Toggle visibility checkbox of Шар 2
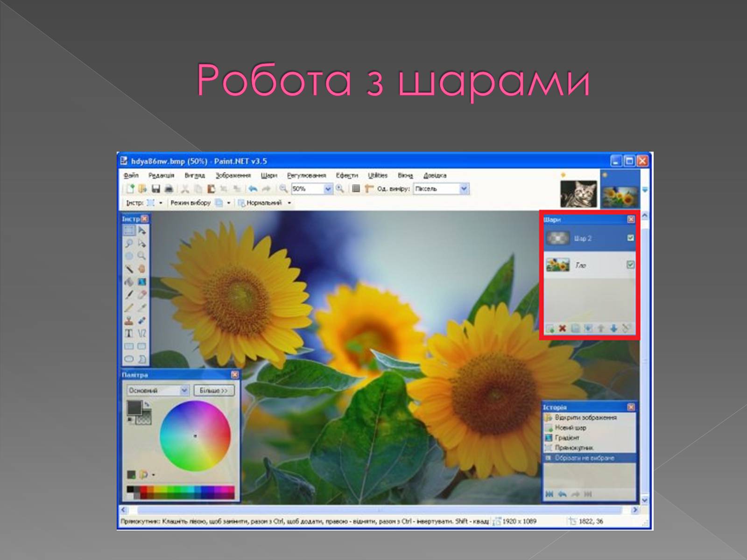Viewport: 747px width, 560px height. [630, 238]
